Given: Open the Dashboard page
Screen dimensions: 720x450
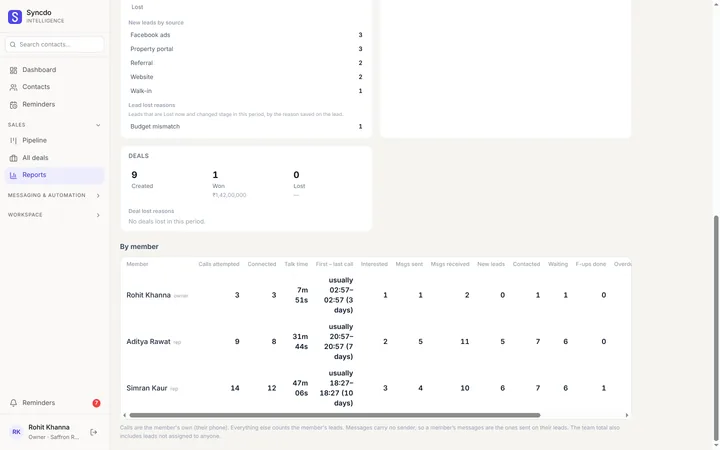Looking at the screenshot, I should click(x=55, y=70).
